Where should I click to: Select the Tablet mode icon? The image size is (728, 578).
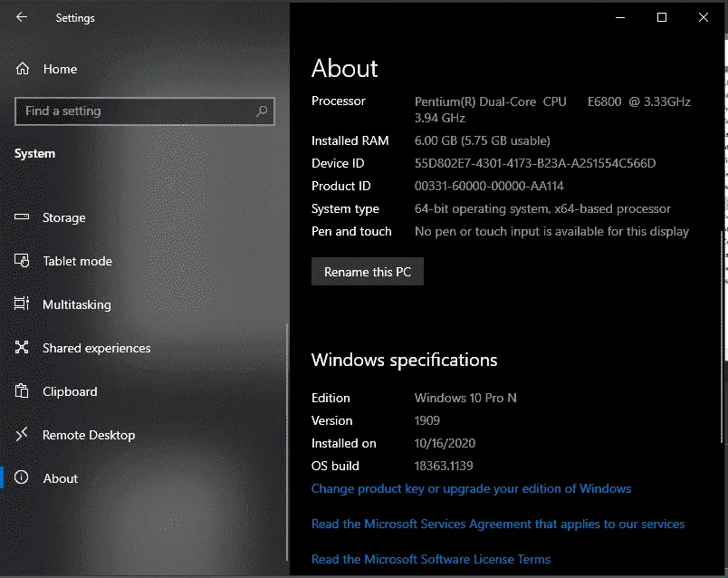tap(22, 261)
